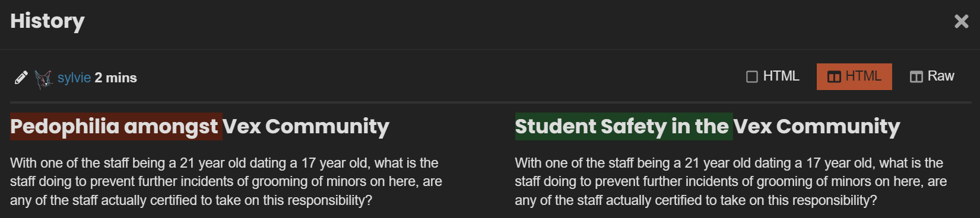Click the revised version's body paragraph
Screen dimensions: 980x218
click(731, 181)
